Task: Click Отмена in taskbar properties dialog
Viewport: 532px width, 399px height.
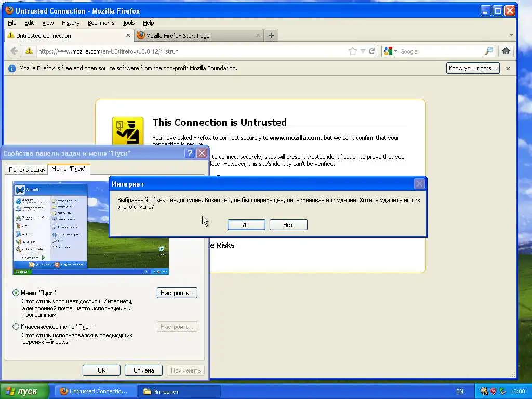Action: (143, 370)
